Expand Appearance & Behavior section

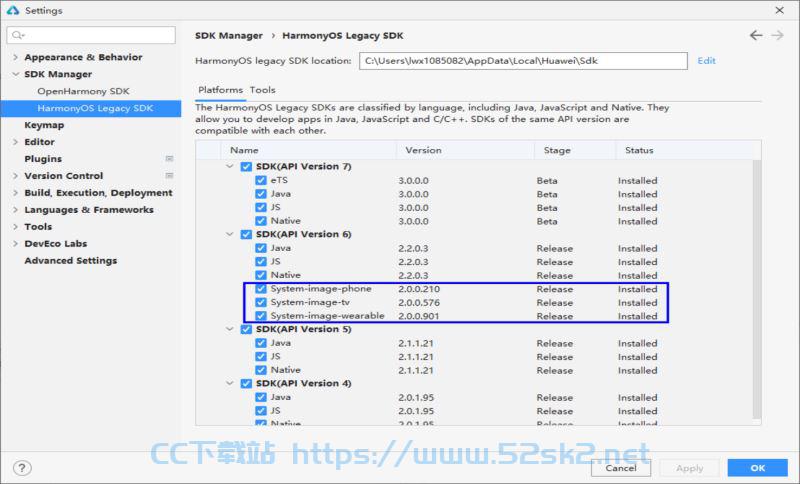click(15, 57)
